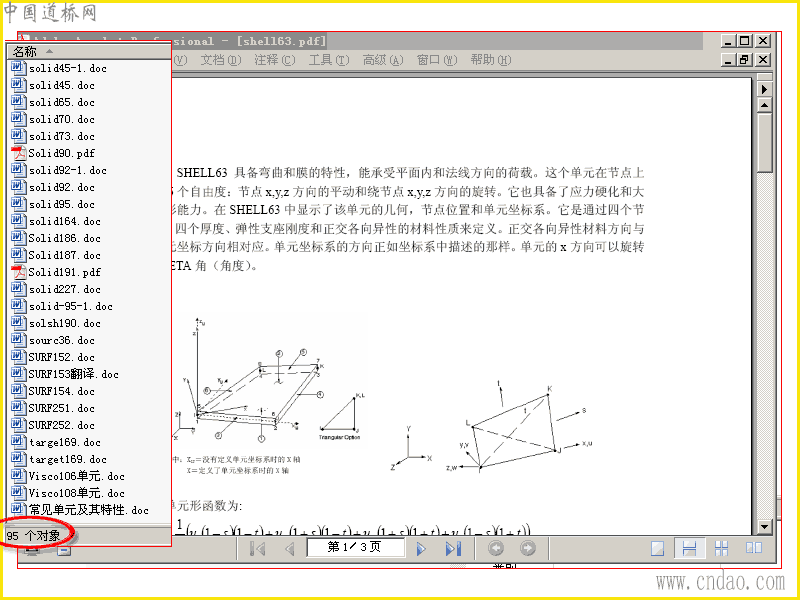Go back to previous view
Screen dimensions: 800x600
pyautogui.click(x=496, y=548)
